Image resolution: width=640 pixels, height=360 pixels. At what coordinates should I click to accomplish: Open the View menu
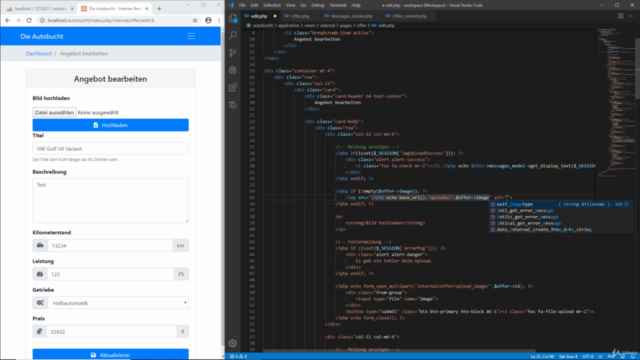click(x=291, y=5)
